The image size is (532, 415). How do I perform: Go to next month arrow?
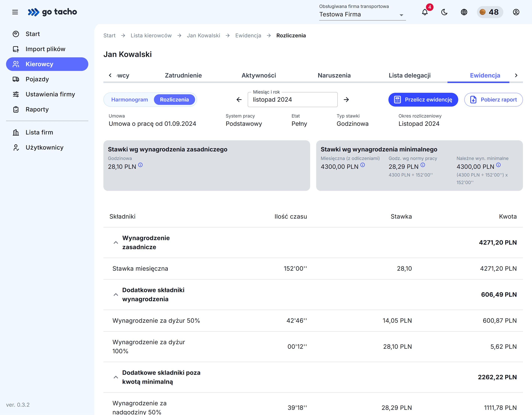[346, 100]
